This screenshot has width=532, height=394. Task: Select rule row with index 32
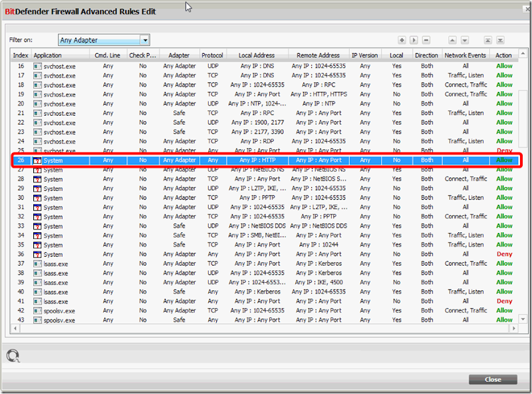[264, 217]
